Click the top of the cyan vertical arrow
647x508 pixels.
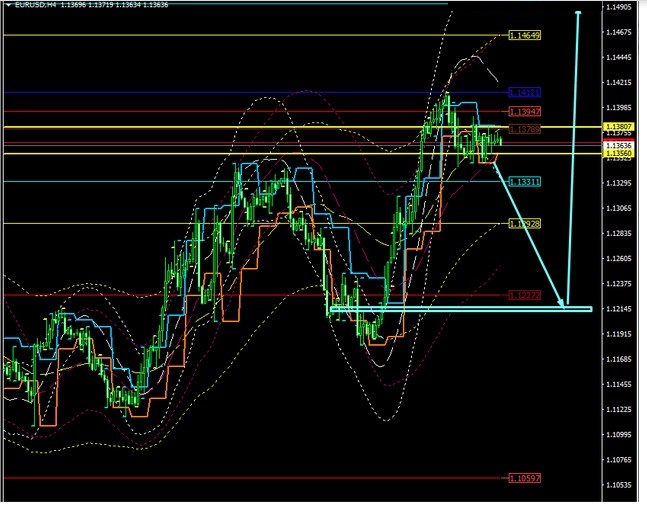[578, 13]
